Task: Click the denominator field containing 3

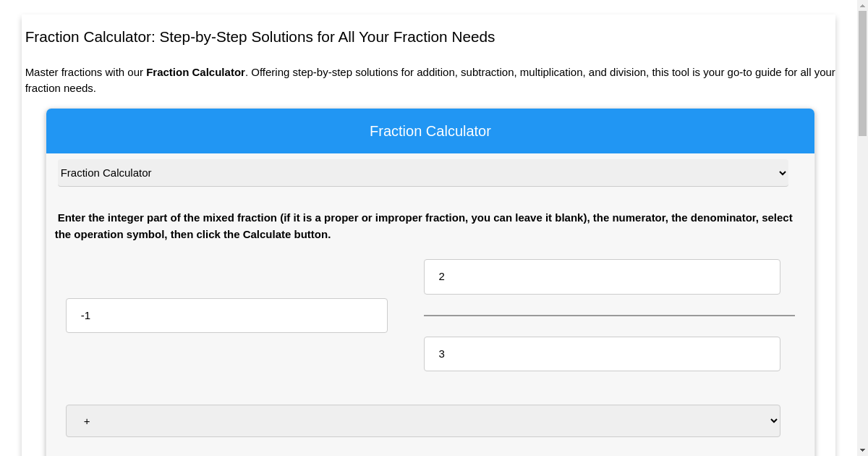Action: (602, 354)
